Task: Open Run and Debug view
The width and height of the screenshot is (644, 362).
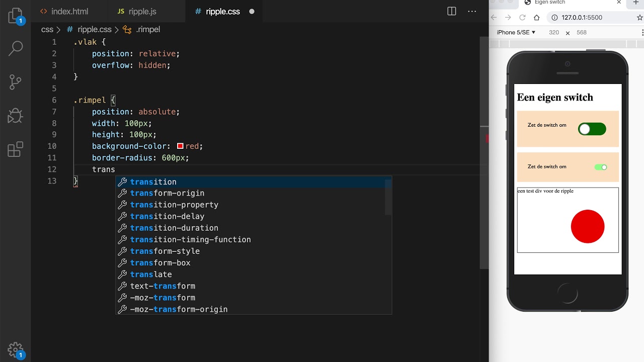Action: pyautogui.click(x=16, y=116)
